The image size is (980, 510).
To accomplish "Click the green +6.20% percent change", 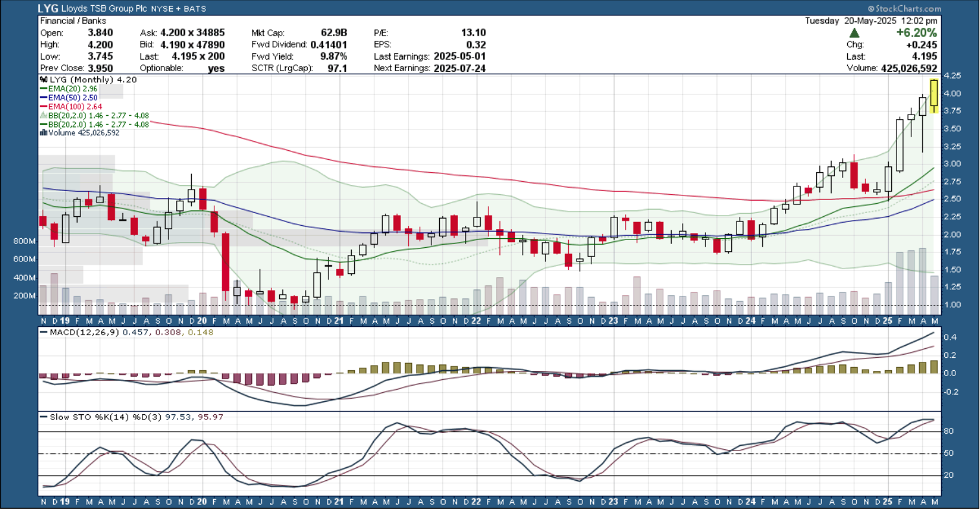I will pos(917,33).
